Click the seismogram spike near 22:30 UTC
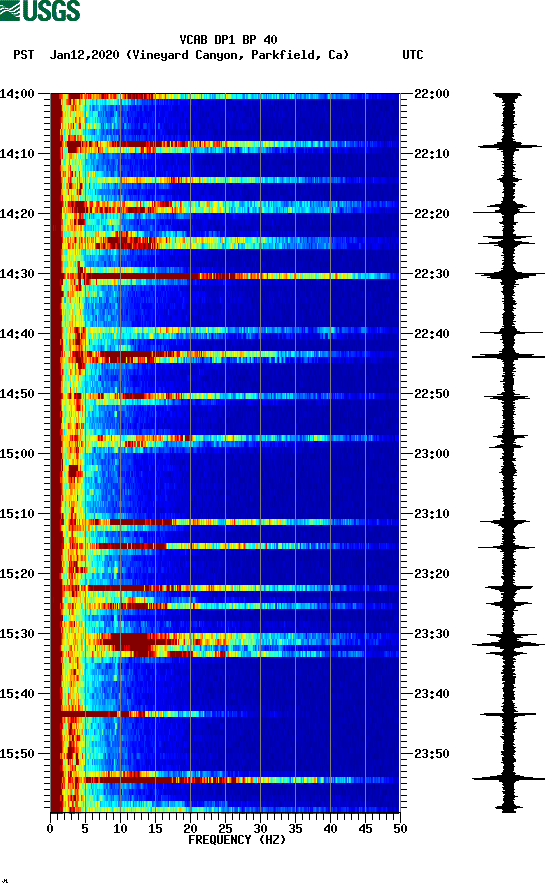This screenshot has height=892, width=552. coord(508,275)
